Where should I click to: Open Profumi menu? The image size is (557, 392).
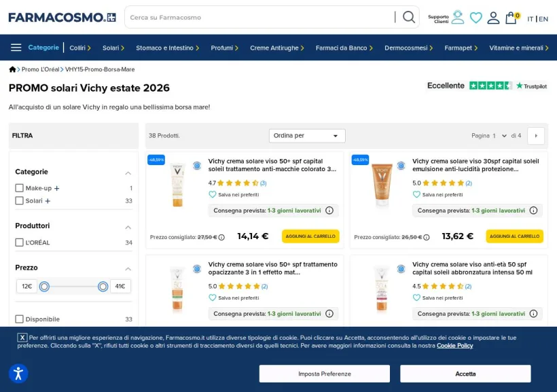[224, 48]
